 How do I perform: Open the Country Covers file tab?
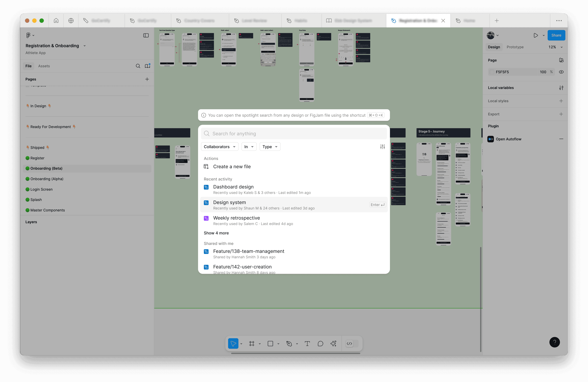(x=200, y=21)
